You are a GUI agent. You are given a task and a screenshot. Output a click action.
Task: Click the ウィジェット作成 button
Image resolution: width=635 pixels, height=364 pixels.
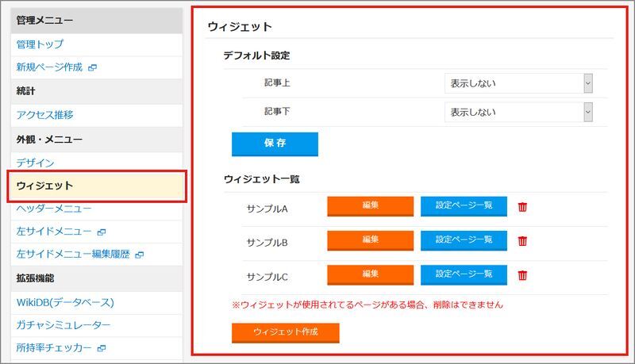[285, 331]
